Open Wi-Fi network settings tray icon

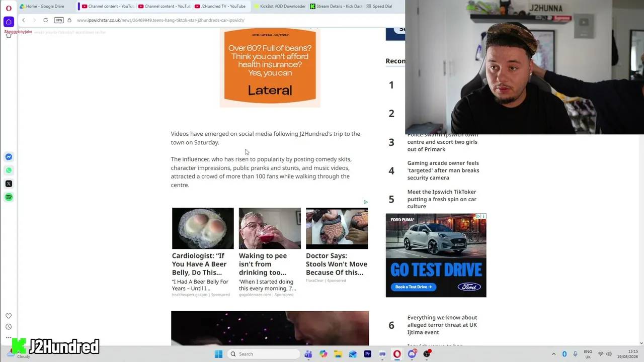click(x=600, y=354)
